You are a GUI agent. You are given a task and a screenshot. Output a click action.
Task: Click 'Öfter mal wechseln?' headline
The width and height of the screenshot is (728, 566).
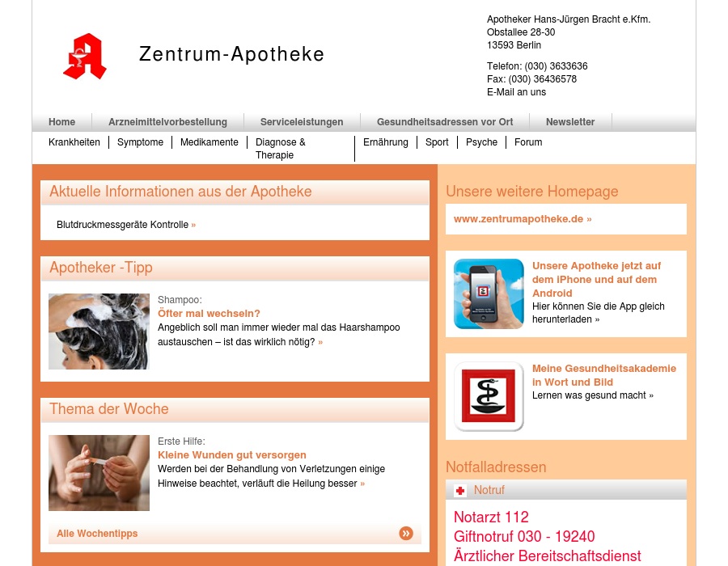coord(209,314)
